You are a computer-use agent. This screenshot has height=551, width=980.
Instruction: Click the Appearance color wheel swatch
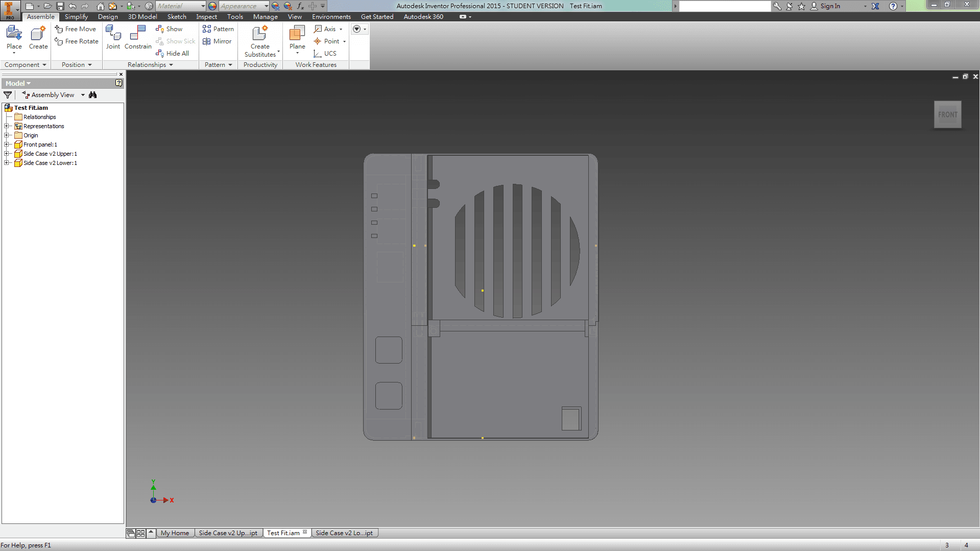211,6
